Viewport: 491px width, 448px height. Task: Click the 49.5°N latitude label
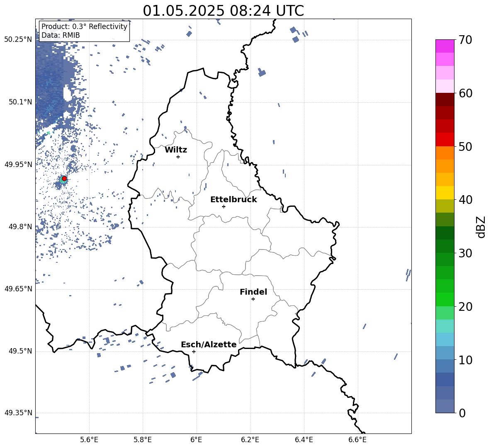(x=20, y=351)
